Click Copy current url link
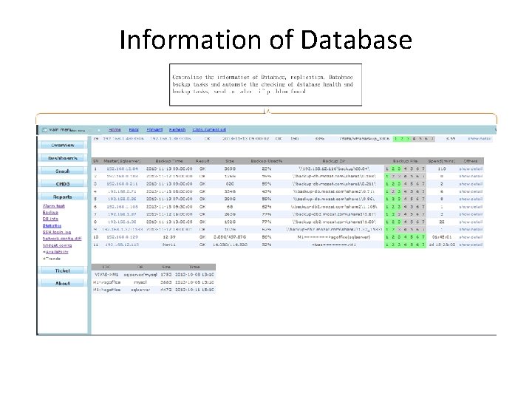 point(209,129)
